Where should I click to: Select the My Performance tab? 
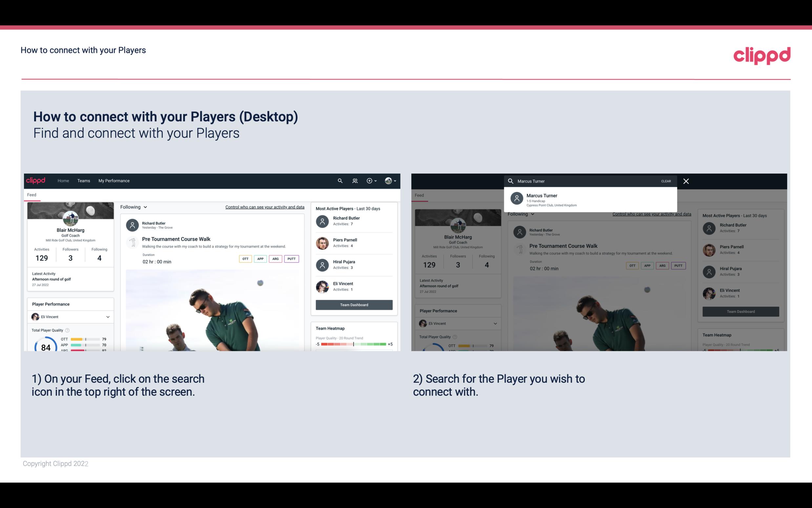pos(114,180)
